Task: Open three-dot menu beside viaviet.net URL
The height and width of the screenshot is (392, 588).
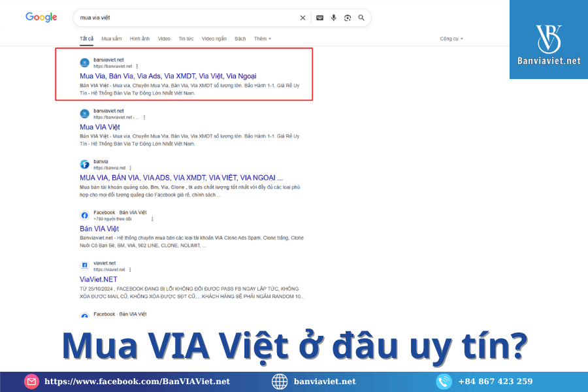Action: pyautogui.click(x=130, y=270)
